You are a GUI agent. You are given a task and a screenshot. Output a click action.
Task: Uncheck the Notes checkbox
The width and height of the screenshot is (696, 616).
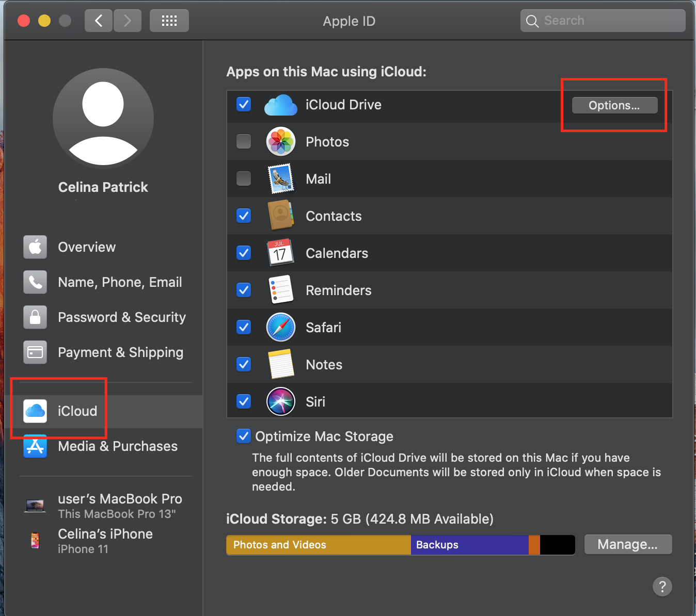pyautogui.click(x=244, y=364)
